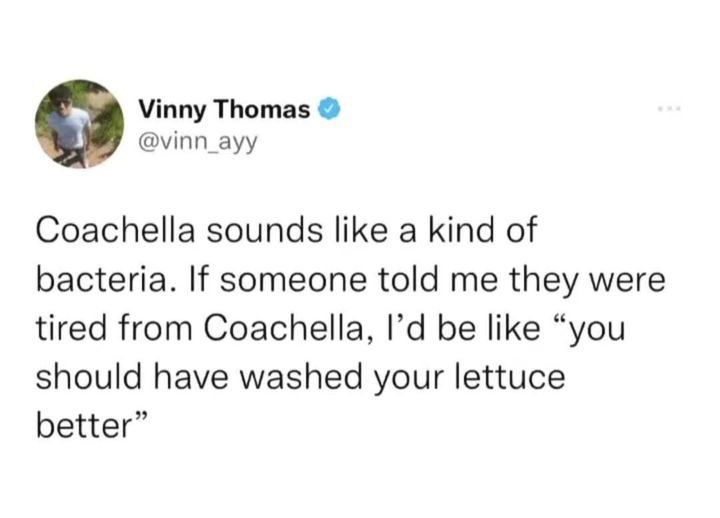The image size is (720, 518).
Task: Click the word "bacteria" in the tweet
Action: [101, 279]
